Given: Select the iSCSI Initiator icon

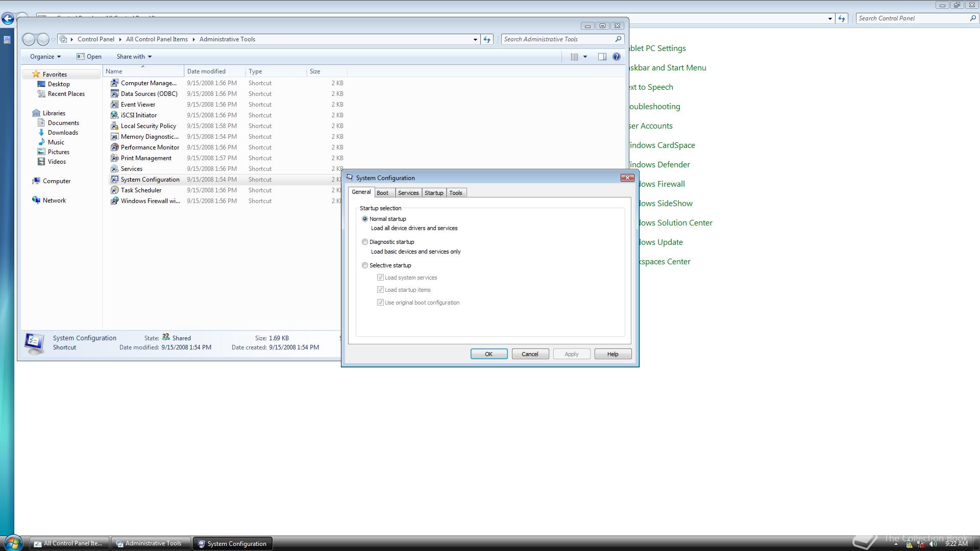Looking at the screenshot, I should (x=115, y=115).
